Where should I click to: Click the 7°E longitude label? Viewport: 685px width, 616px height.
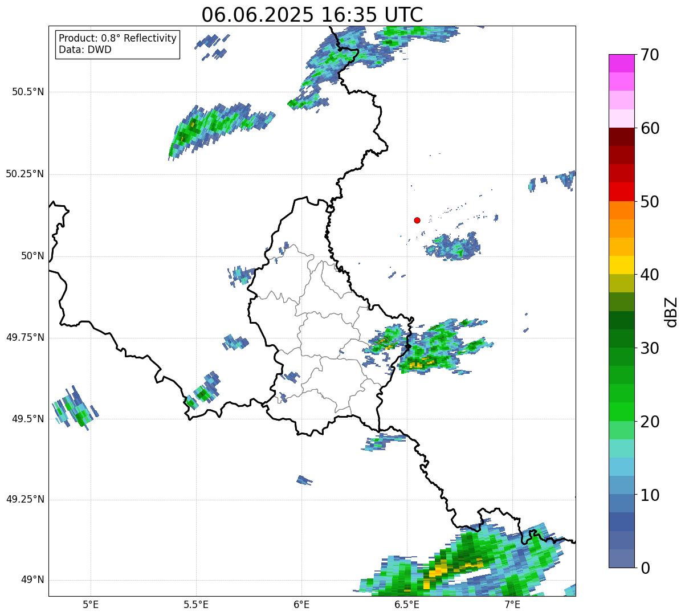click(512, 604)
